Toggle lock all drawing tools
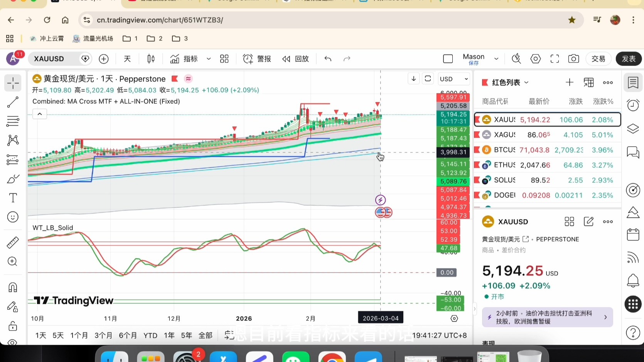The image size is (644, 362). pos(13,326)
